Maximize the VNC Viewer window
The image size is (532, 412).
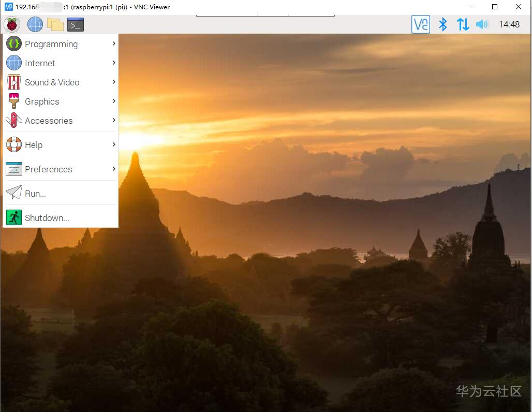click(x=495, y=7)
